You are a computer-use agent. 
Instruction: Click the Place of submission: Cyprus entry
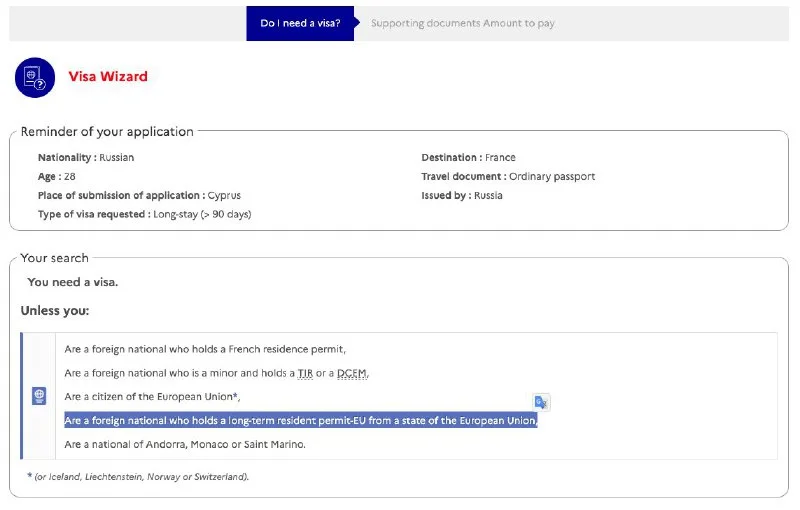[139, 195]
